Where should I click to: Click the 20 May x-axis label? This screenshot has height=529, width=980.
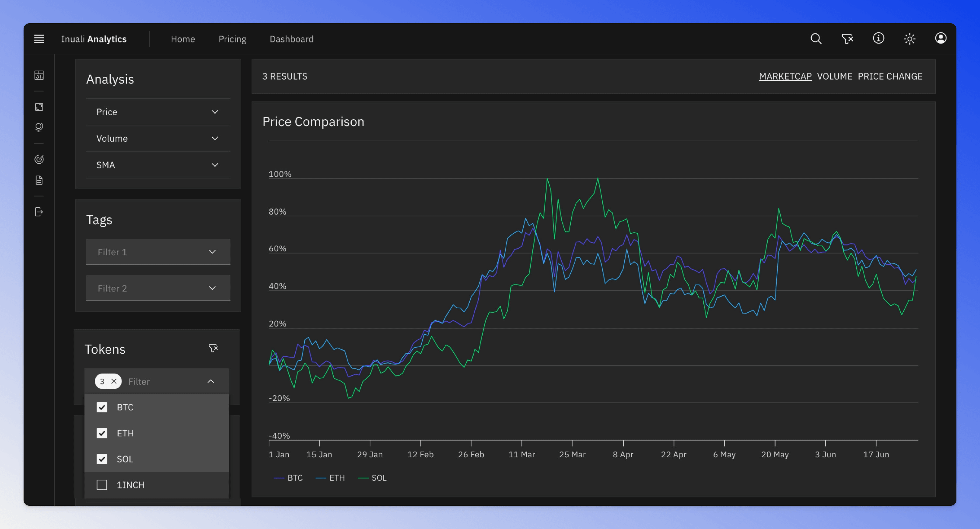pyautogui.click(x=775, y=455)
